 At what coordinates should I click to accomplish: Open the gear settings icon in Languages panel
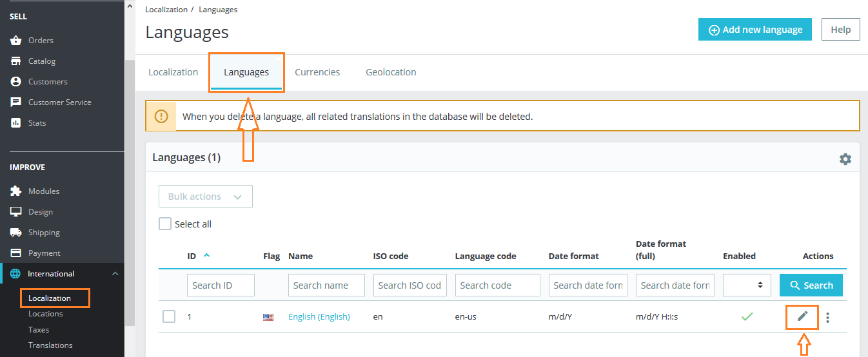point(845,159)
